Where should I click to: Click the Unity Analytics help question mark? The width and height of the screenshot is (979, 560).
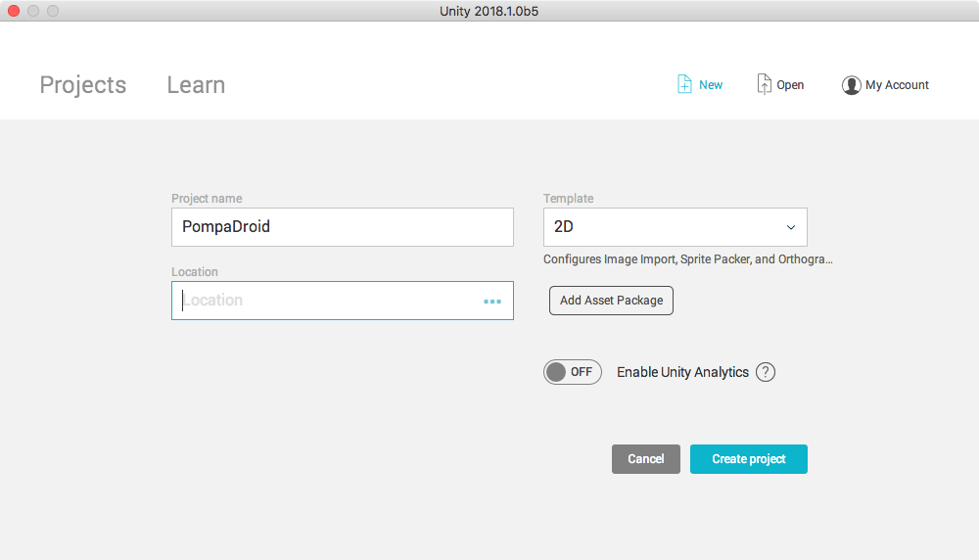tap(766, 372)
